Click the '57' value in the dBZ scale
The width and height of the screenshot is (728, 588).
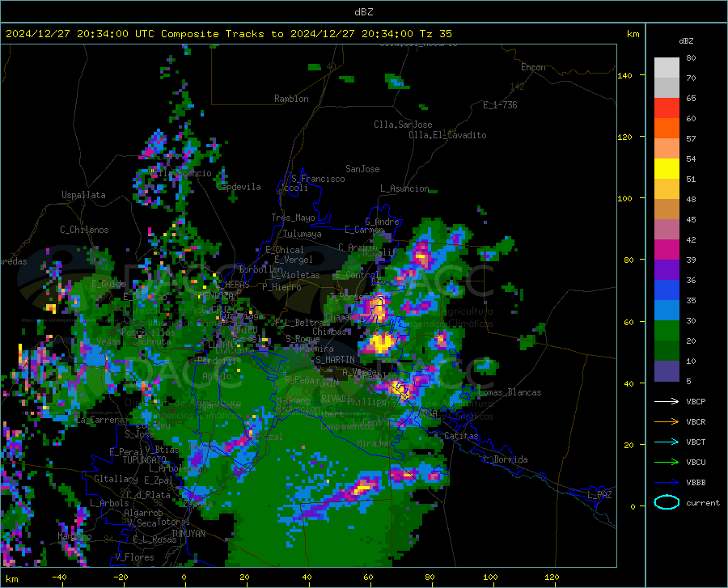click(x=691, y=139)
